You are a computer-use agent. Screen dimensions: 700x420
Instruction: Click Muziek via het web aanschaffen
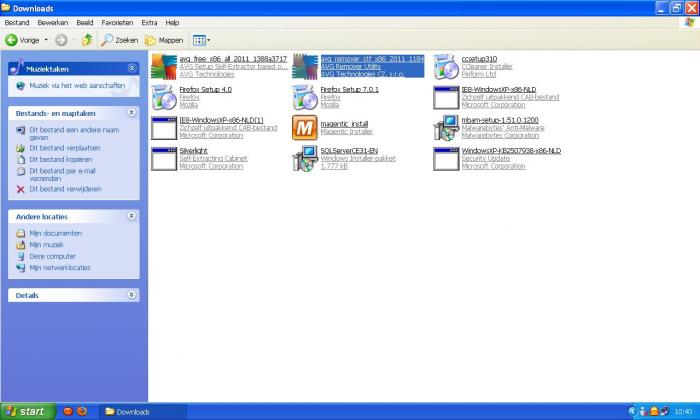pyautogui.click(x=77, y=85)
